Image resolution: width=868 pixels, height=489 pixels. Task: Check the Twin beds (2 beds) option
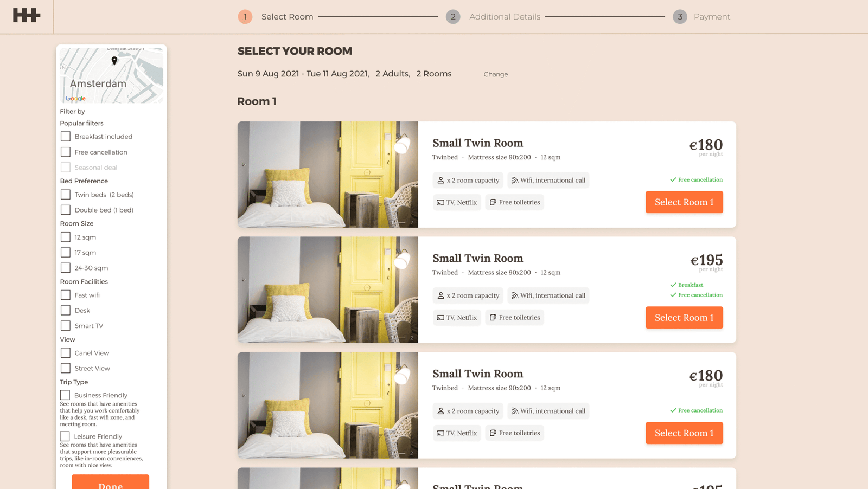65,194
